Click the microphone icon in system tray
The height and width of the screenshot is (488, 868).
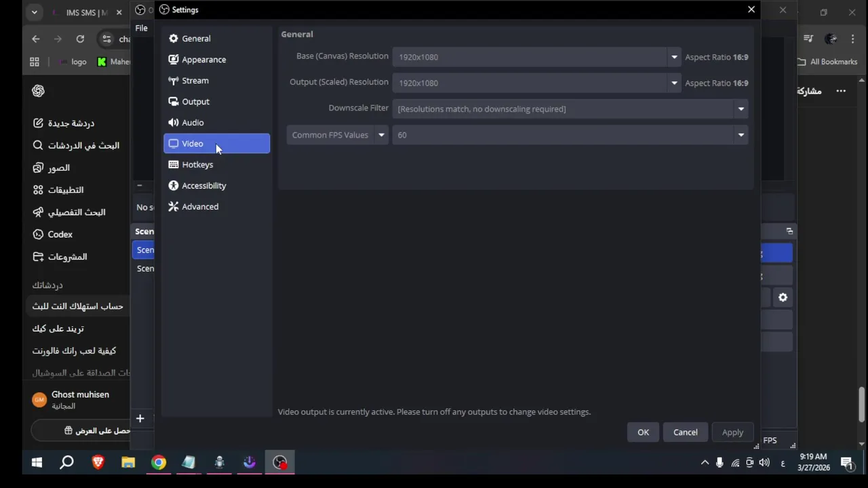[x=719, y=462]
